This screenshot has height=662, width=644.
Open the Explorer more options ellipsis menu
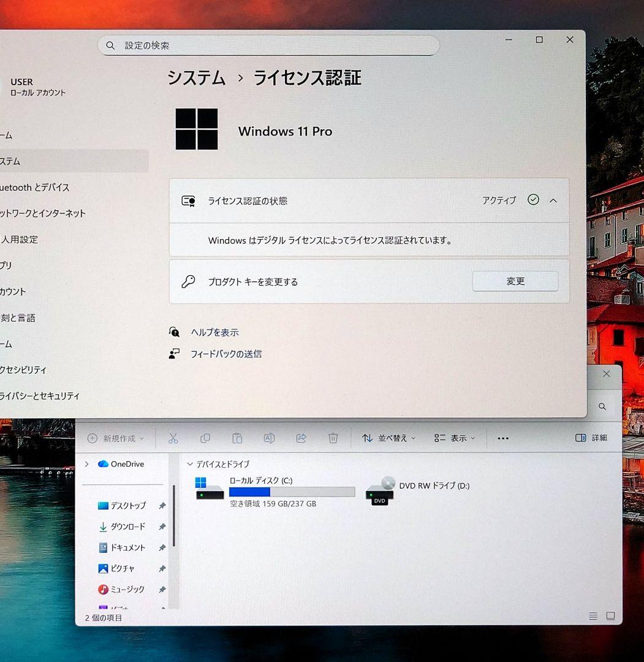(x=503, y=438)
